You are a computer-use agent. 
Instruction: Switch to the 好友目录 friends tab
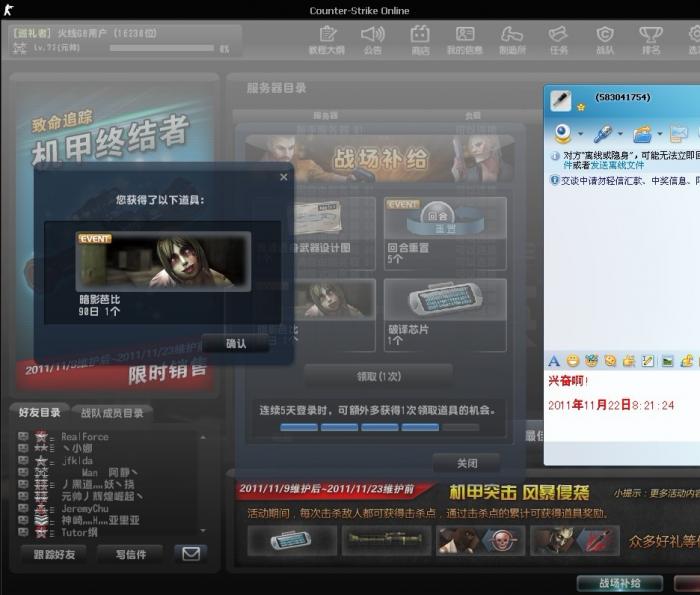39,412
